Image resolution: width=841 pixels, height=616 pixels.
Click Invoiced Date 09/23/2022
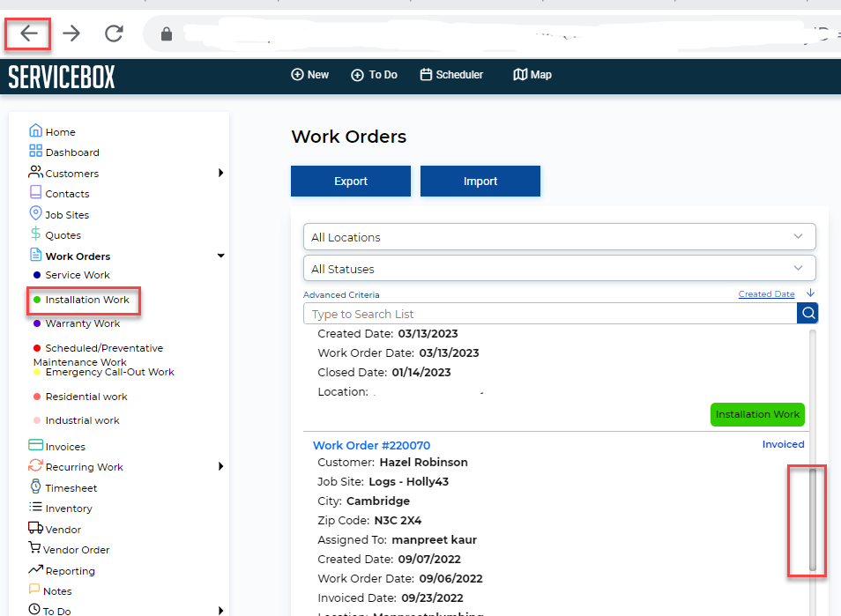[x=432, y=597]
